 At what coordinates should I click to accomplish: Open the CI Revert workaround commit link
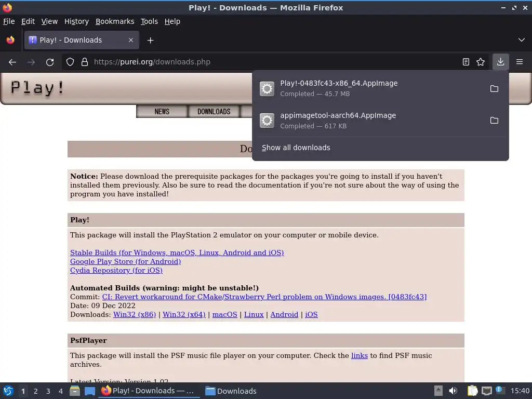(264, 297)
